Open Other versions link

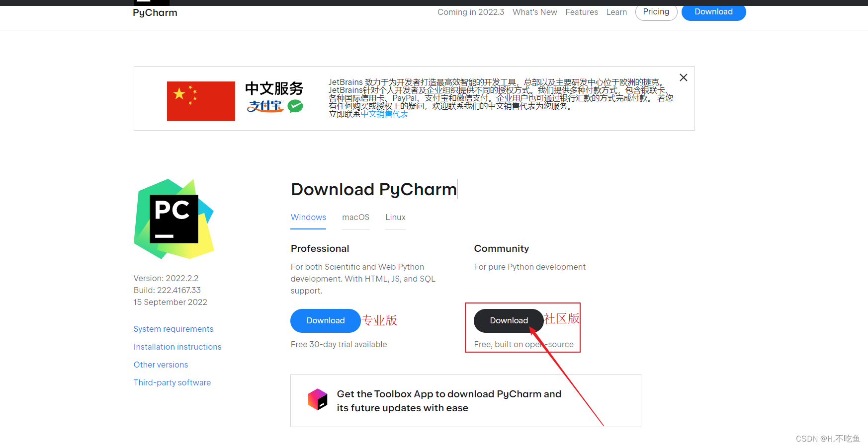(161, 365)
